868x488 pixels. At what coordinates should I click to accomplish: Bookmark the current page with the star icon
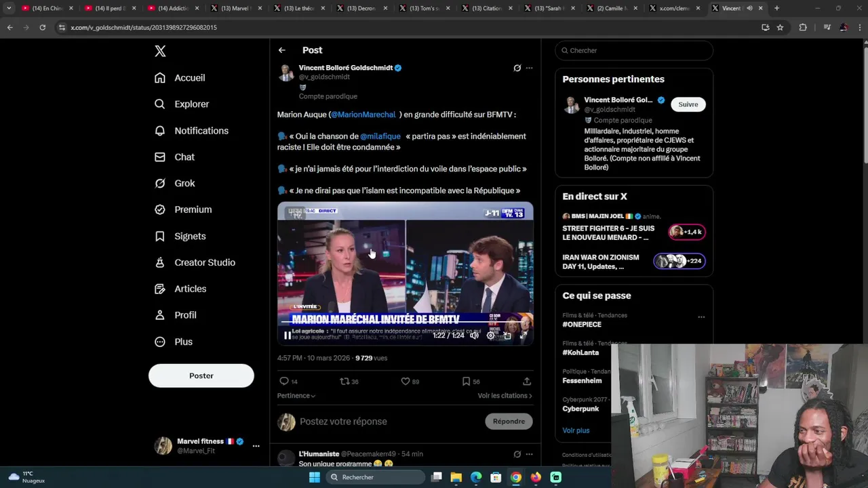781,27
